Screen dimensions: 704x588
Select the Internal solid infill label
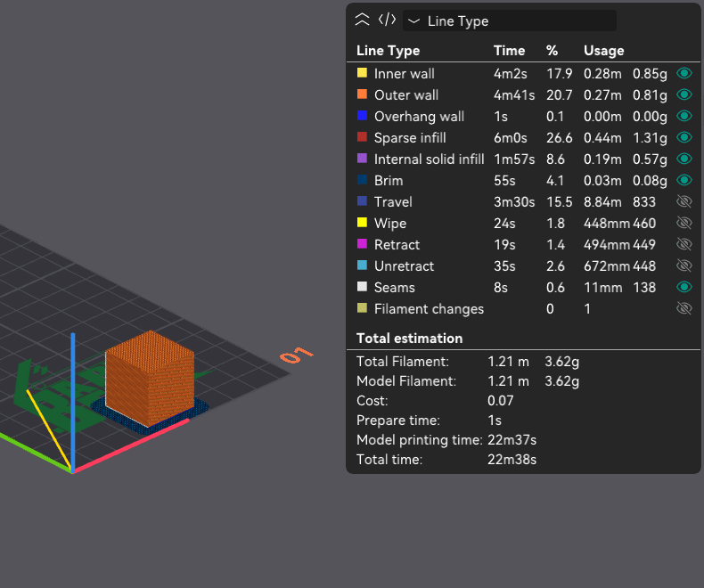[x=429, y=159]
